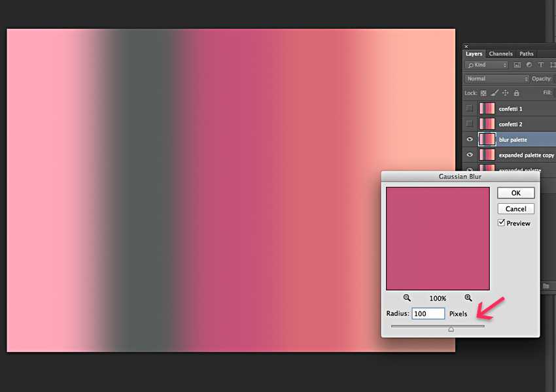Image resolution: width=556 pixels, height=392 pixels.
Task: Uncheck the Preview checkbox
Action: click(501, 223)
